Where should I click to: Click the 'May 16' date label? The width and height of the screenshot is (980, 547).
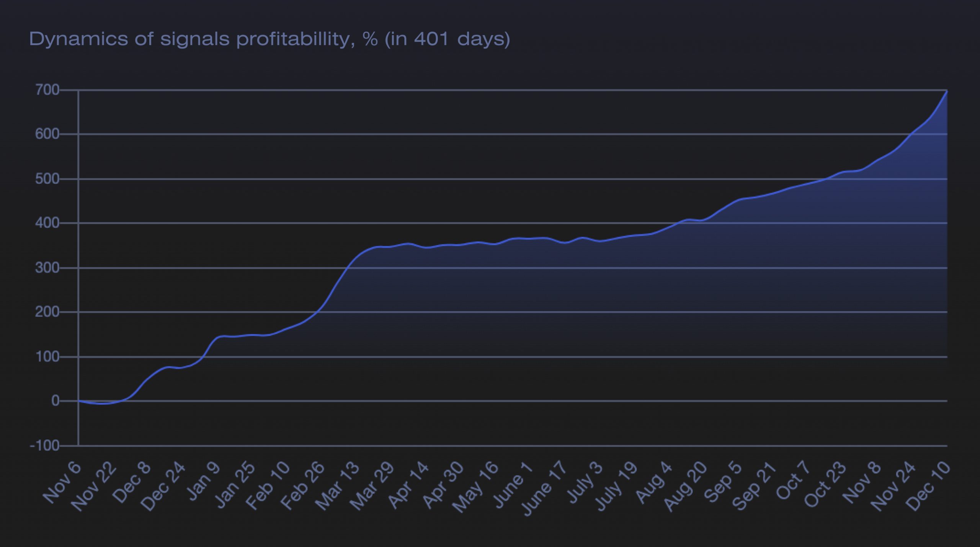tap(475, 487)
